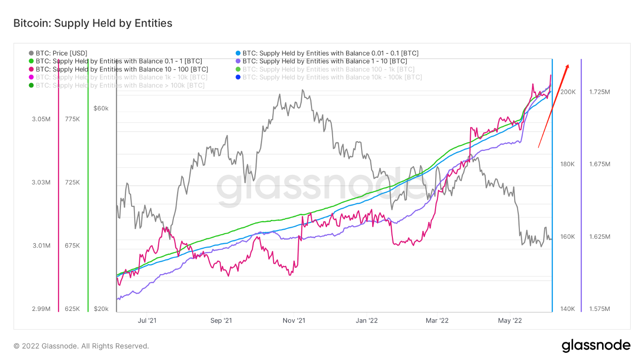Click the Mar '22 label on the time axis
The width and height of the screenshot is (644, 362).
coord(437,320)
